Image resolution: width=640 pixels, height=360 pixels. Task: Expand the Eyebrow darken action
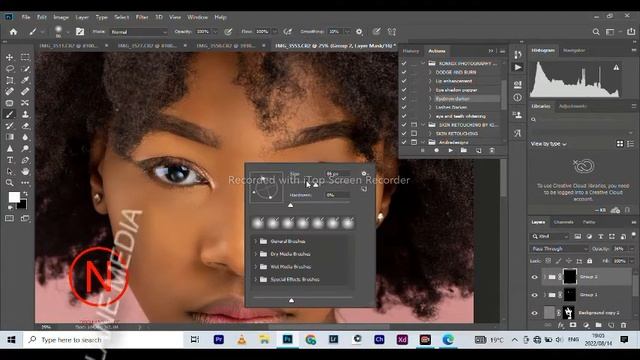pos(430,99)
